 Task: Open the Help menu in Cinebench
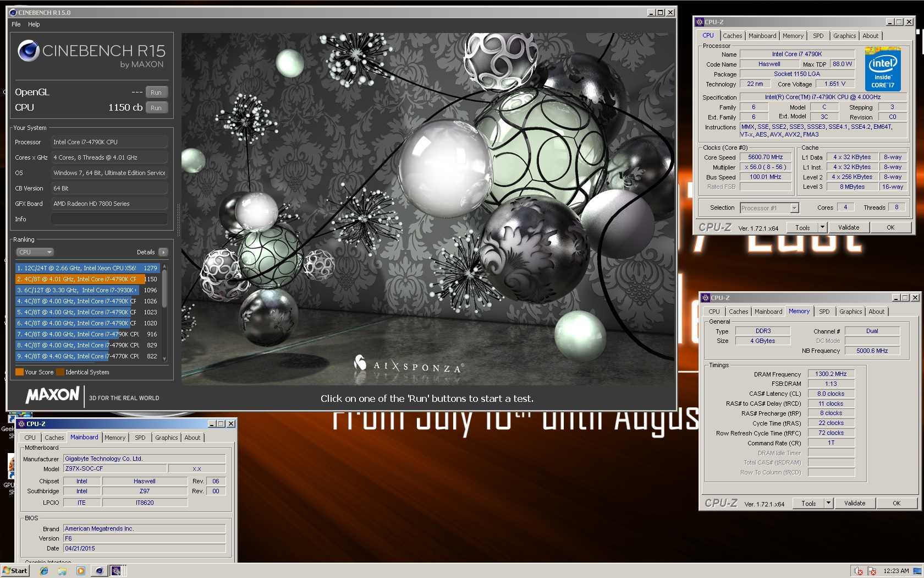point(34,24)
